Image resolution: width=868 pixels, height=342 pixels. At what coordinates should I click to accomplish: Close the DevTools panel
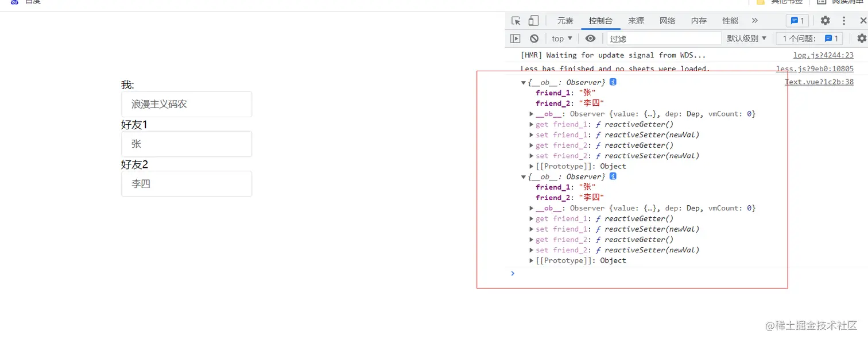pos(863,21)
